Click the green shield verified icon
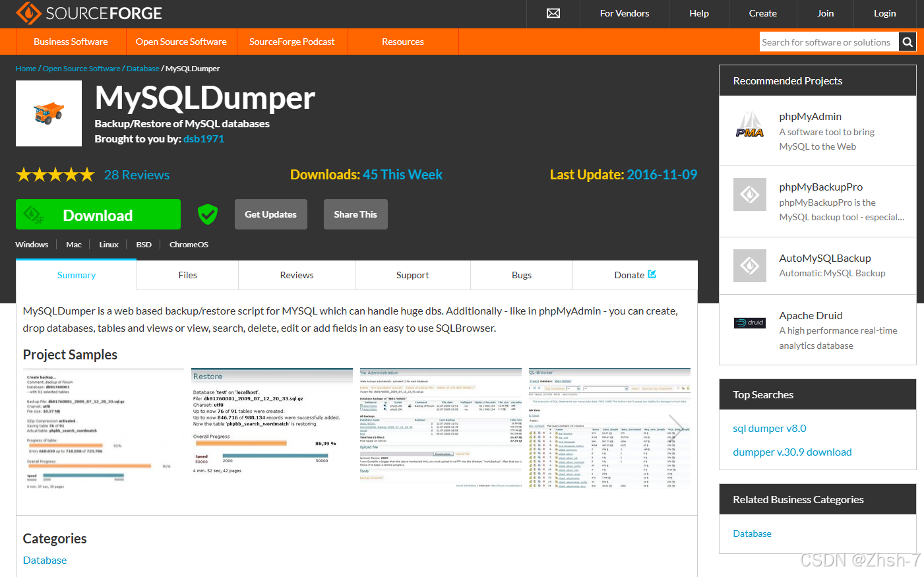924x577 pixels. click(x=208, y=214)
